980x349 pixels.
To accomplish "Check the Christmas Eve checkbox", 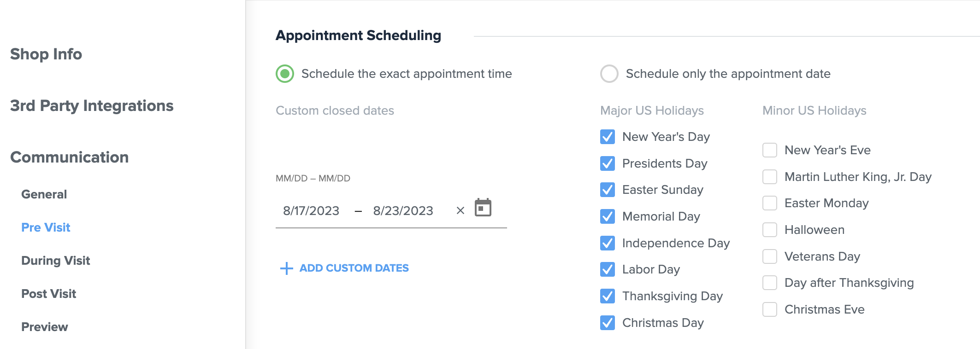I will pyautogui.click(x=770, y=309).
